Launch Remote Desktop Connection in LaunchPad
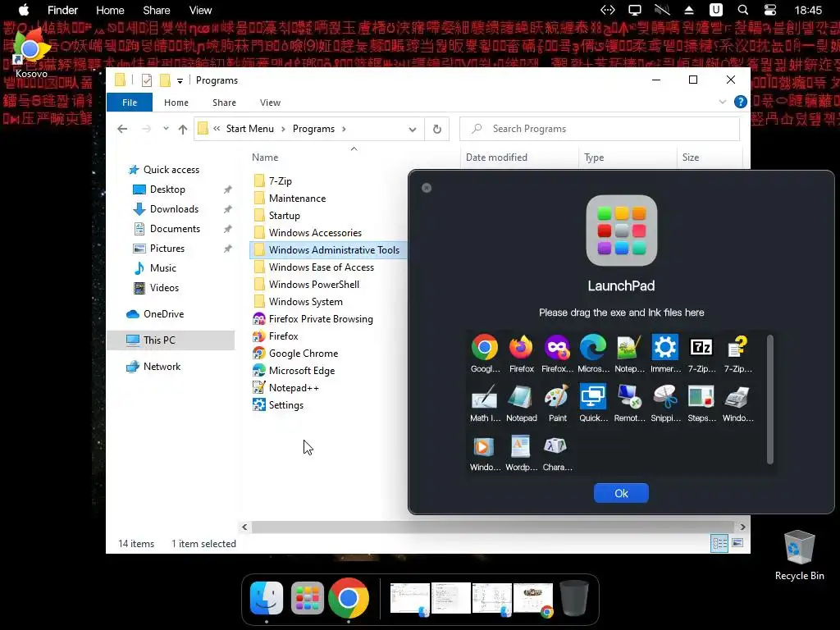The width and height of the screenshot is (840, 630). click(629, 397)
